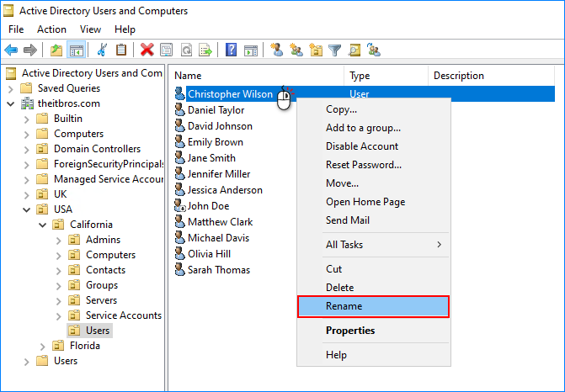Open the View menu

click(x=90, y=29)
